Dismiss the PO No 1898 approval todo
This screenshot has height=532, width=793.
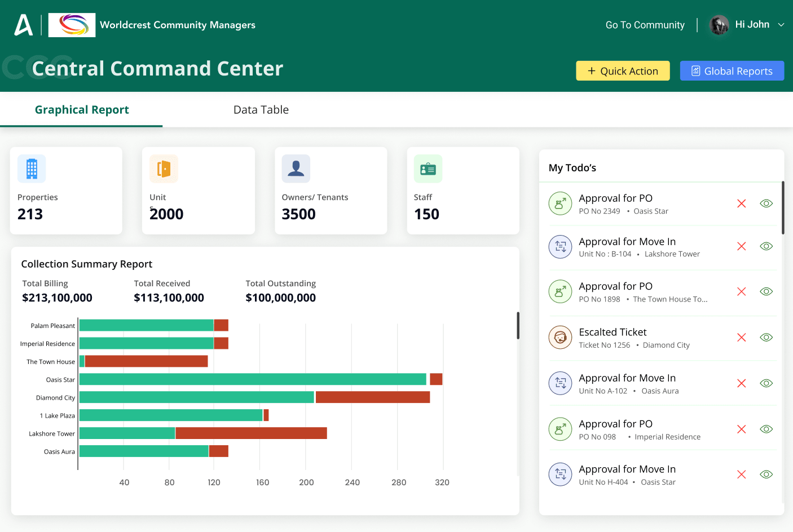[x=742, y=291]
